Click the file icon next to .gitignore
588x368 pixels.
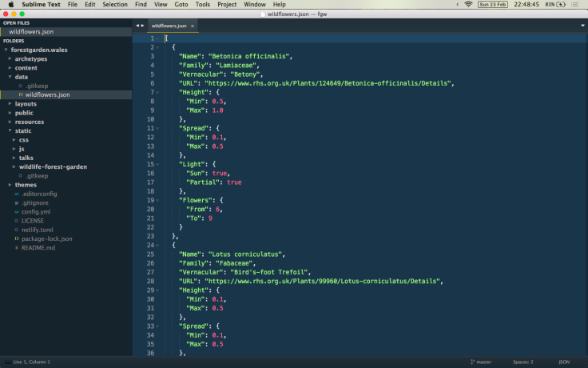(17, 202)
